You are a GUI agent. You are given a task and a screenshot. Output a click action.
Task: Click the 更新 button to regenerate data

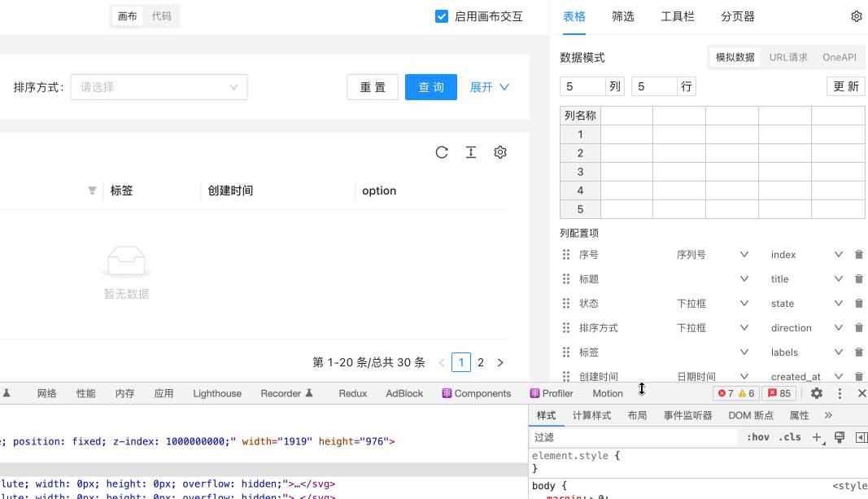click(x=845, y=85)
